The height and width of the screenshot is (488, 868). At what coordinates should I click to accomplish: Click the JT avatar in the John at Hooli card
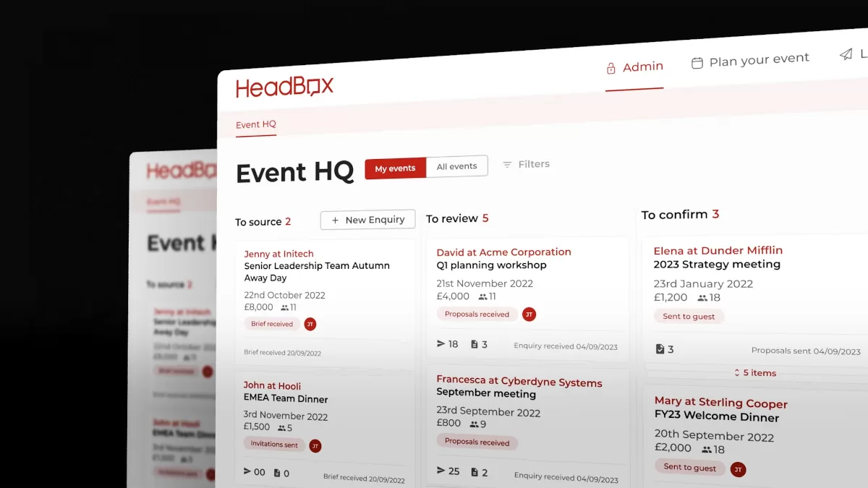315,445
